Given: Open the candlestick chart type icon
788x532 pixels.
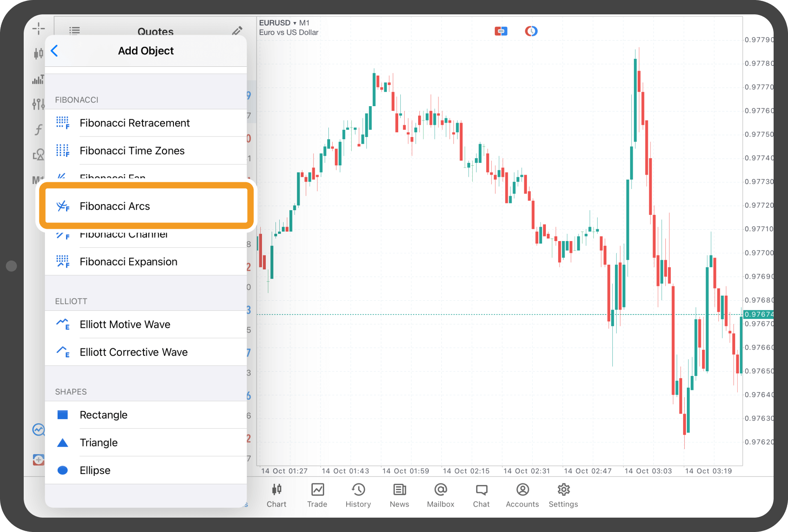Looking at the screenshot, I should pos(39,53).
